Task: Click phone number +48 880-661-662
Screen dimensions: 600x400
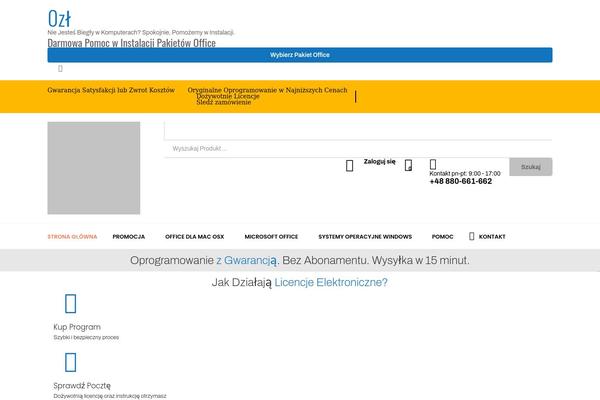Action: click(461, 181)
